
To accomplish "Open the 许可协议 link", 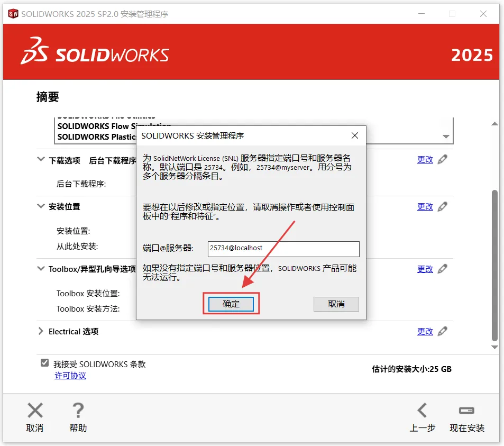I will pyautogui.click(x=70, y=376).
